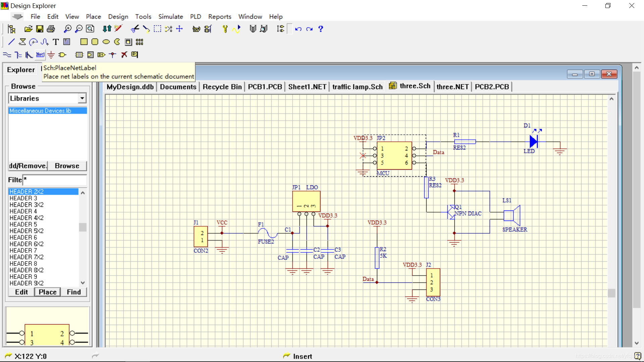Select the Power Port ground tool

click(51, 55)
